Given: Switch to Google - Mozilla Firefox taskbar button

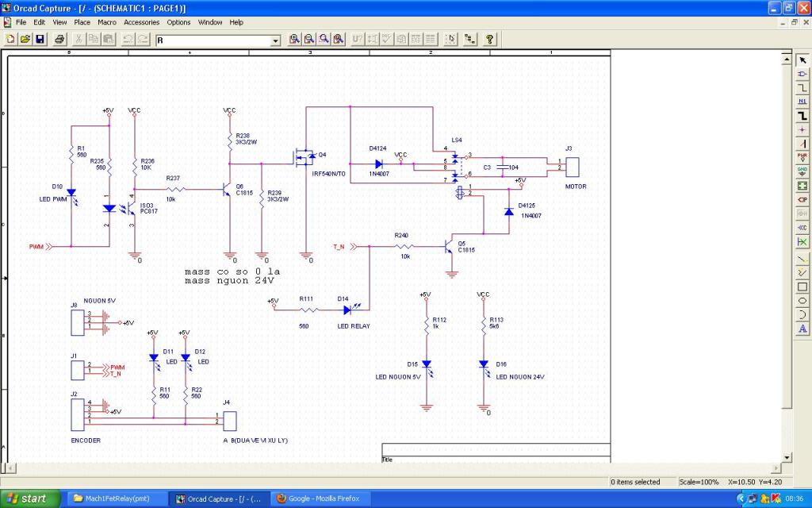Looking at the screenshot, I should (320, 498).
